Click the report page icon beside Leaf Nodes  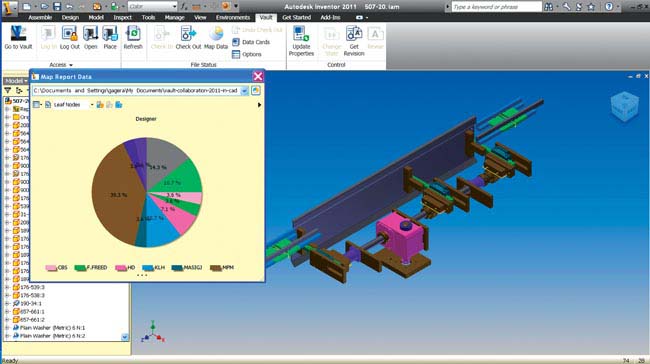click(x=48, y=105)
